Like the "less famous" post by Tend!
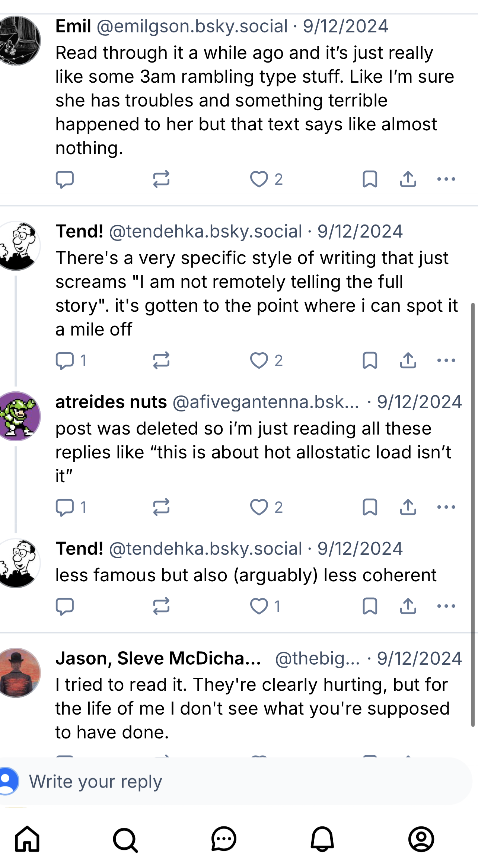Image resolution: width=478 pixels, height=868 pixels. point(259,606)
